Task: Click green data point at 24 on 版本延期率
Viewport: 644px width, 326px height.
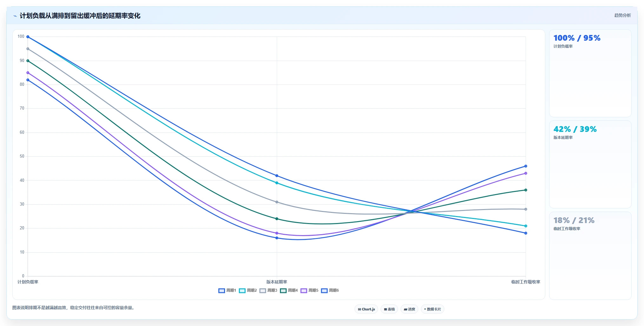Action: (277, 219)
